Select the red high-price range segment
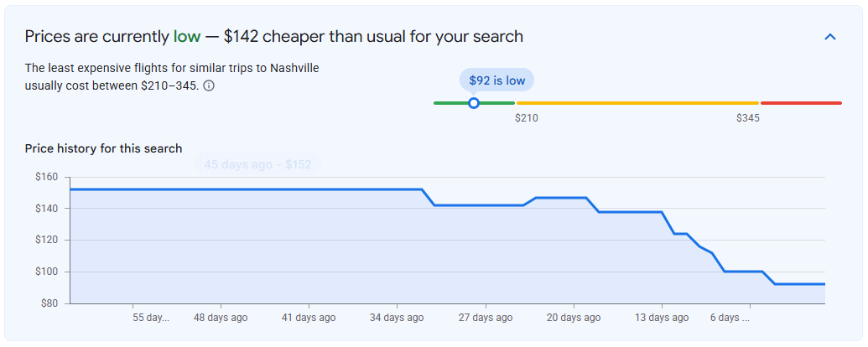Screen dimensions: 868x347 [801, 103]
